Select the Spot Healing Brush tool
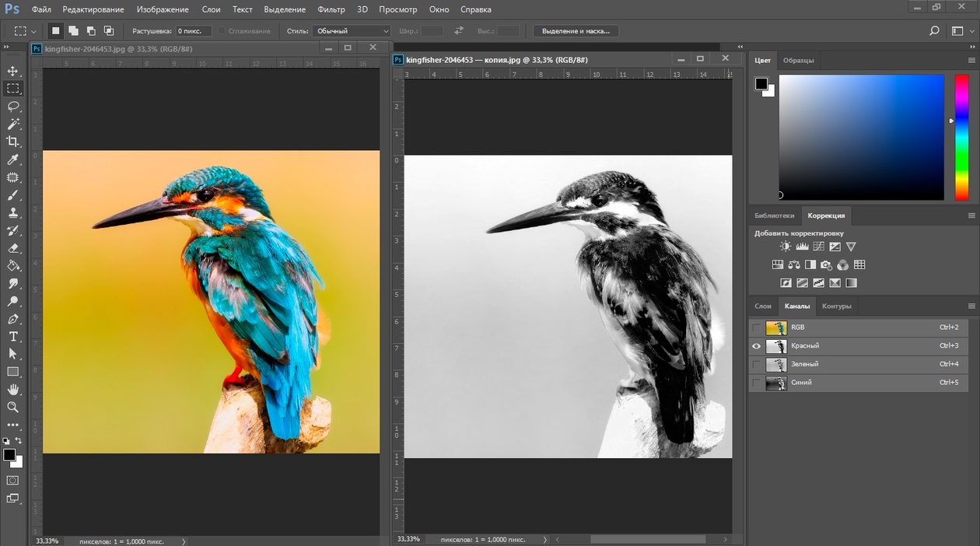Image resolution: width=980 pixels, height=546 pixels. coord(12,177)
